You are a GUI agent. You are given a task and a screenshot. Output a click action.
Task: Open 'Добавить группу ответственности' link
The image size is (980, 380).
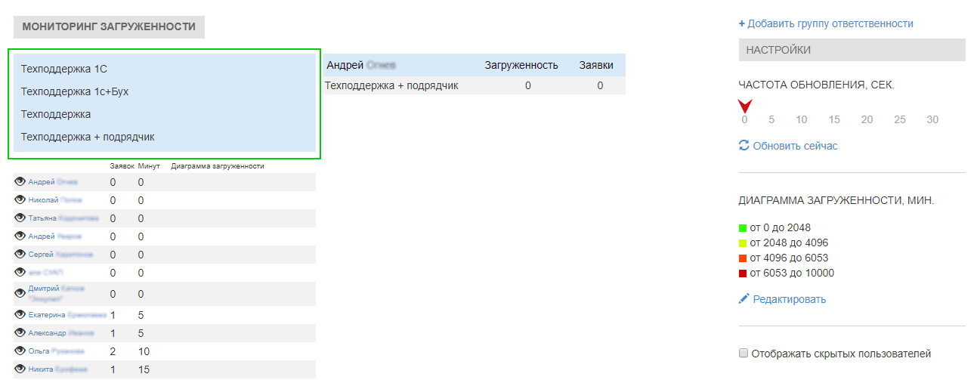tap(830, 23)
